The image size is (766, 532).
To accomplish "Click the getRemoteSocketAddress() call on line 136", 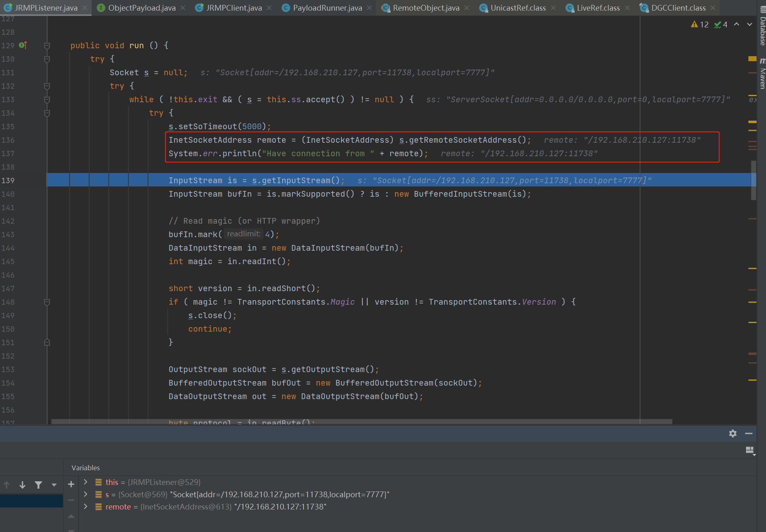I will pos(467,140).
